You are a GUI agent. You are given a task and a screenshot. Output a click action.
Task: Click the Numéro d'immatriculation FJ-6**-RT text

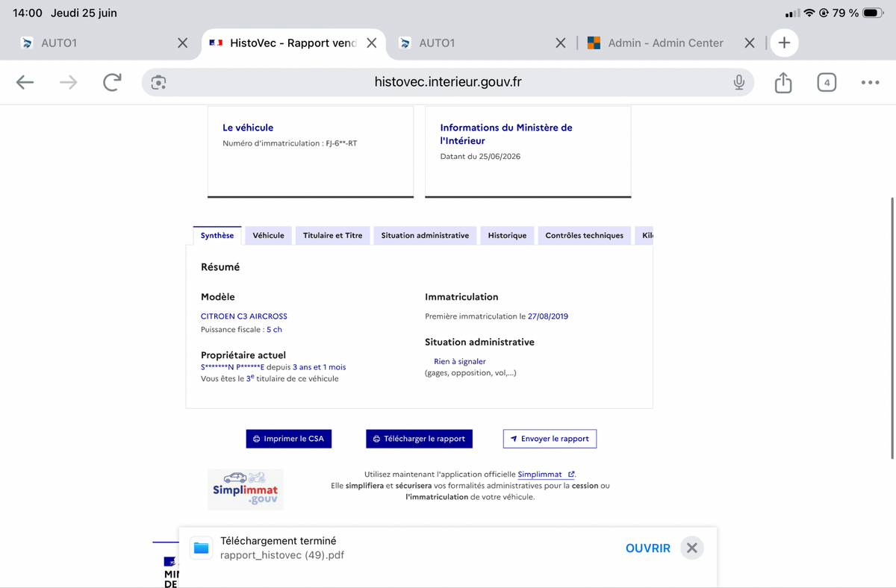290,143
